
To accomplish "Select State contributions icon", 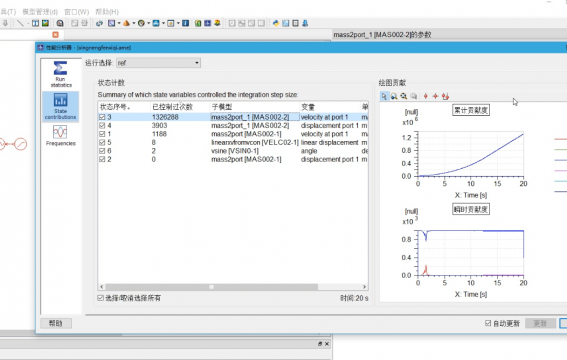I will (x=60, y=106).
